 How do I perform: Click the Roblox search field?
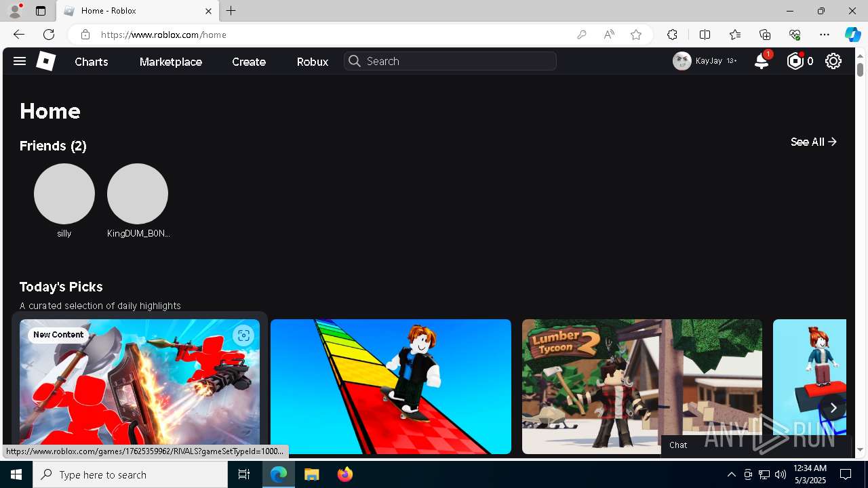[450, 61]
